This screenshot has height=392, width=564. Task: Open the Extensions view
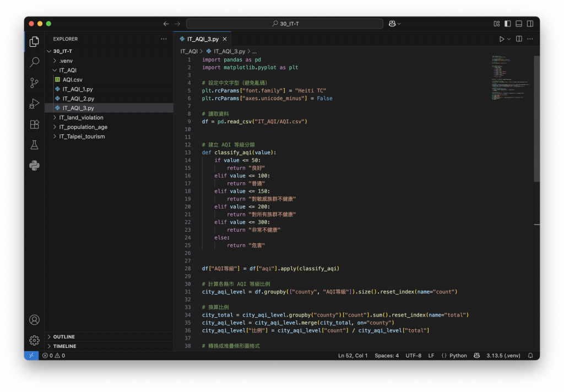pyautogui.click(x=34, y=124)
